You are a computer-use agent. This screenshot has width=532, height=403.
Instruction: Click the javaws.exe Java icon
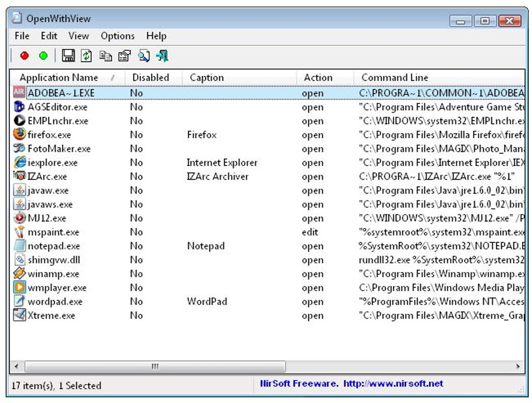pos(19,204)
